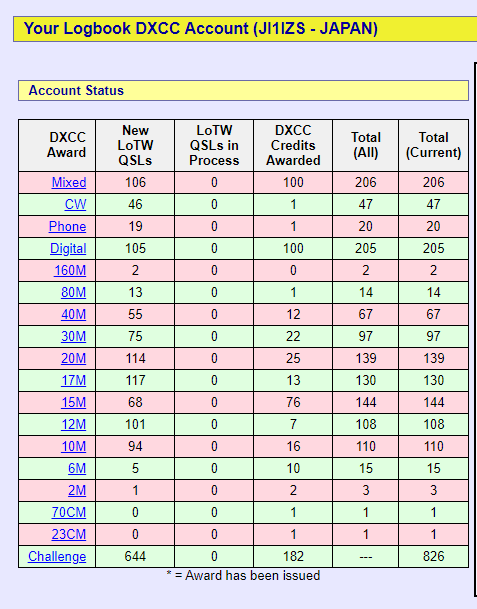
Task: Open the 23CM band award link
Action: click(x=69, y=534)
